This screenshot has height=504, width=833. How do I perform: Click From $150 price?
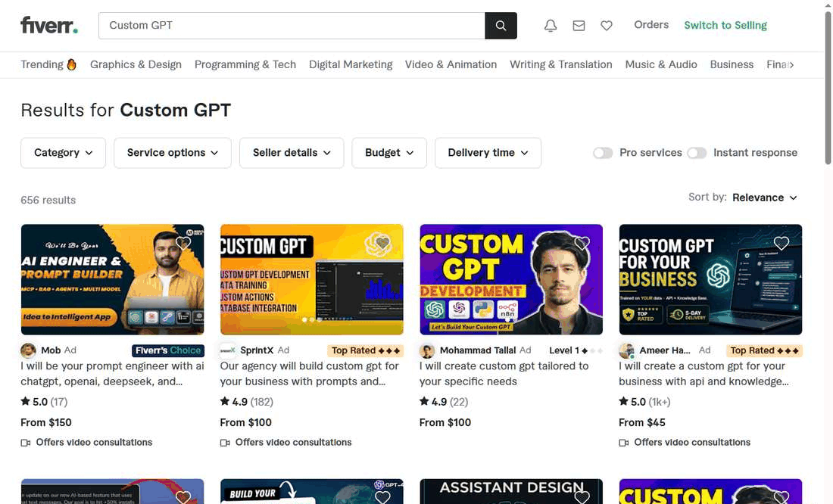click(x=46, y=423)
